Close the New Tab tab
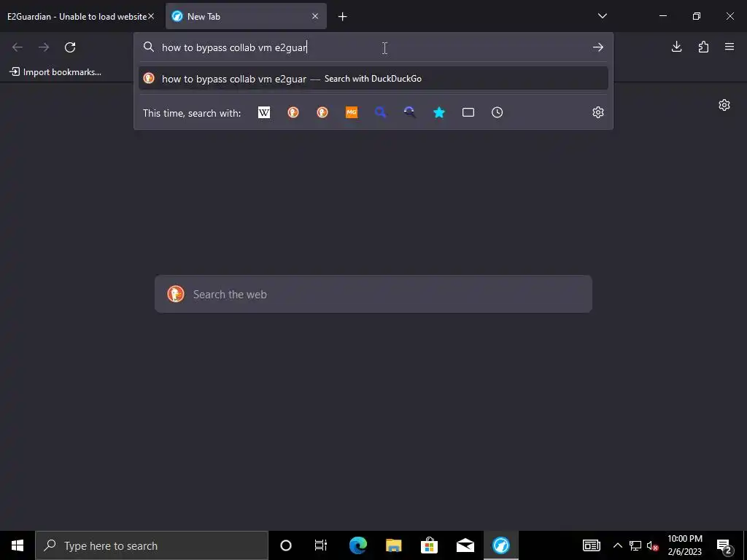 coord(315,16)
